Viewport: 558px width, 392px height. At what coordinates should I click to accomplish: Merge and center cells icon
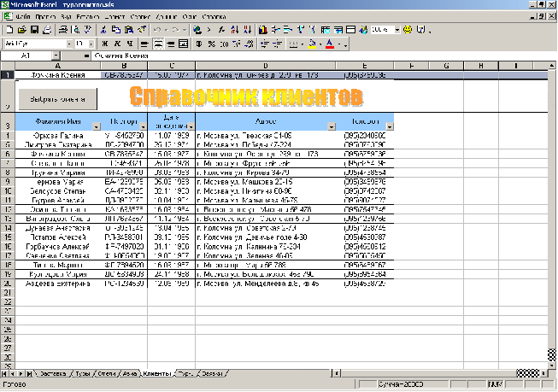pos(183,44)
